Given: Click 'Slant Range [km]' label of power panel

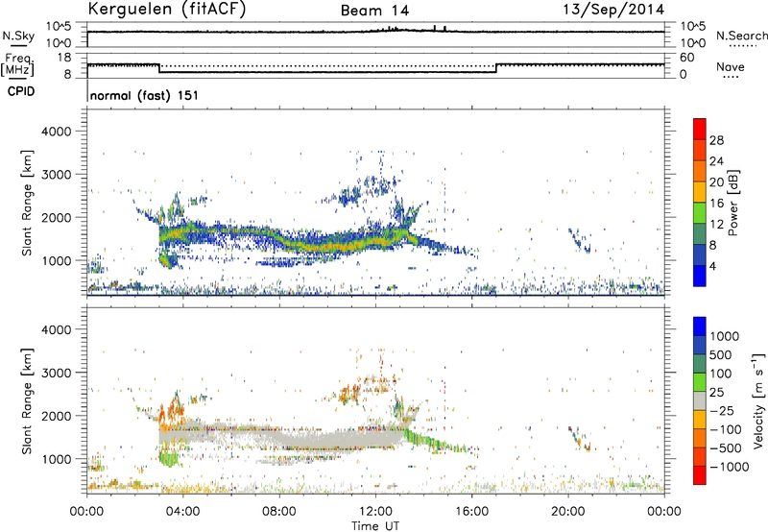Looking at the screenshot, I should coord(27,203).
